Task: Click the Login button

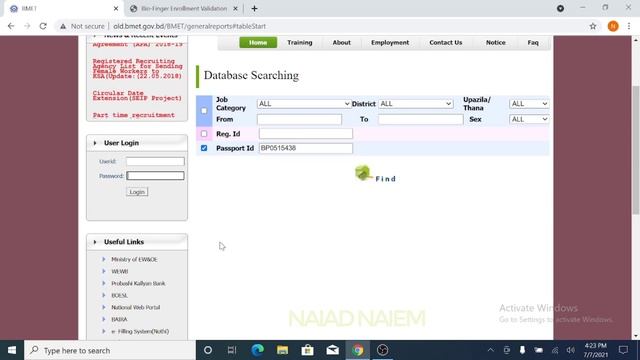Action: [137, 192]
